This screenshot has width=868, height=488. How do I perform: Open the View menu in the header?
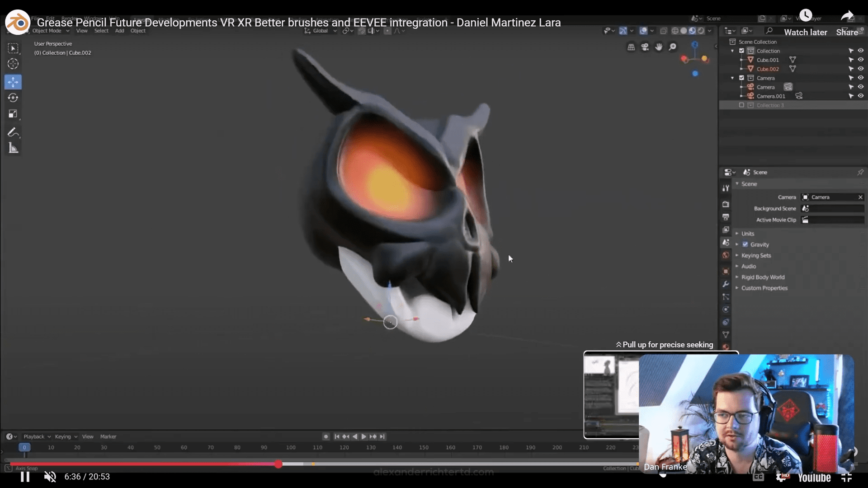click(82, 31)
